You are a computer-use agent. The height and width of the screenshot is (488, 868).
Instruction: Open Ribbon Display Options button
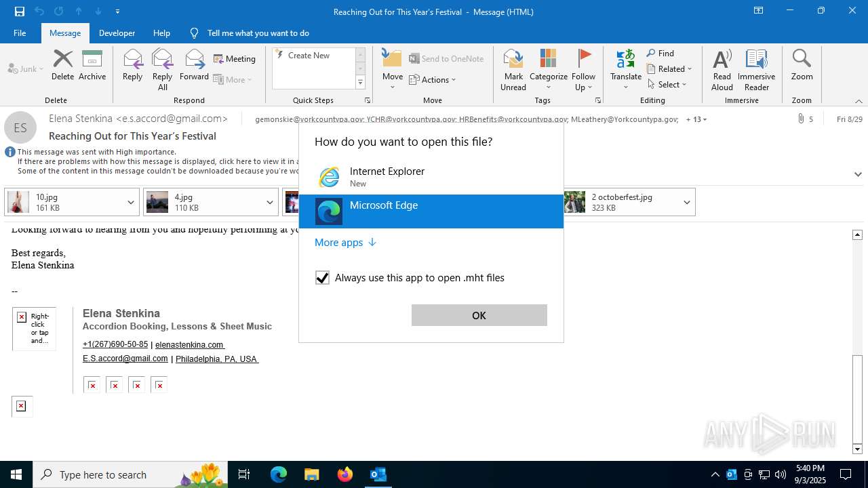tap(758, 11)
